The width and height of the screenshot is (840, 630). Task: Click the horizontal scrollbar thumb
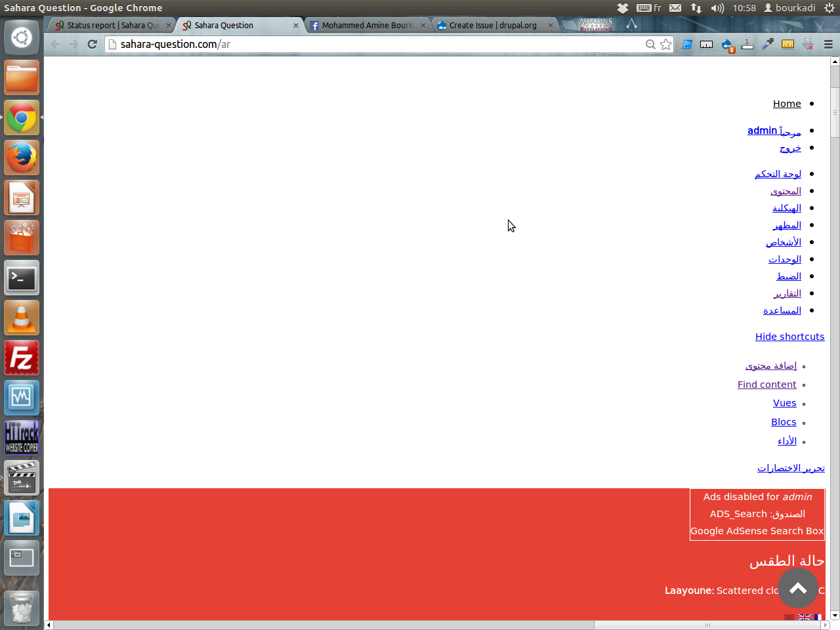[x=707, y=625]
